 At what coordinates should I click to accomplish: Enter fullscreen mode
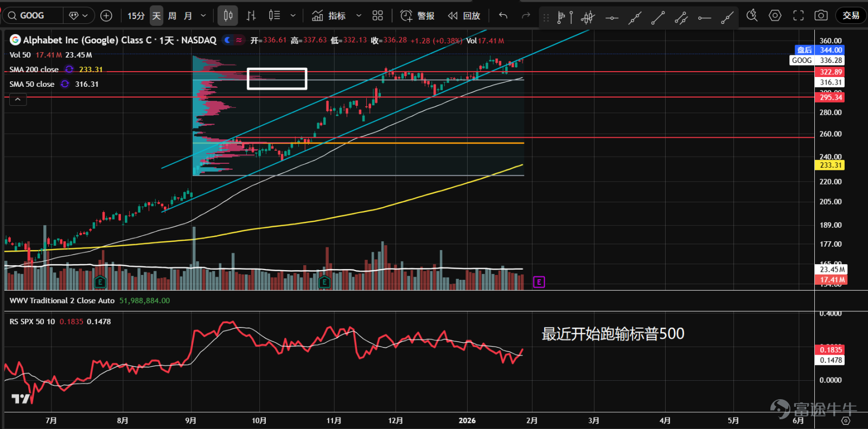point(798,16)
